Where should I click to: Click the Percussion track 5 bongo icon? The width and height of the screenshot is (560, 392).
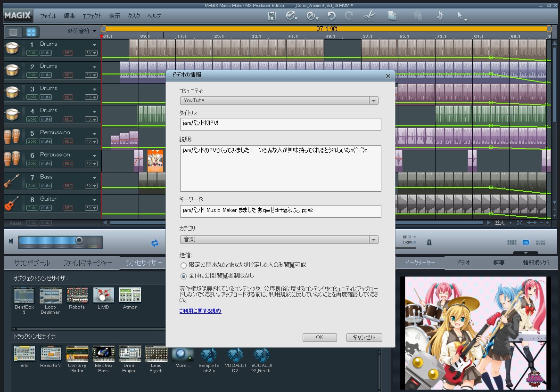tap(12, 137)
